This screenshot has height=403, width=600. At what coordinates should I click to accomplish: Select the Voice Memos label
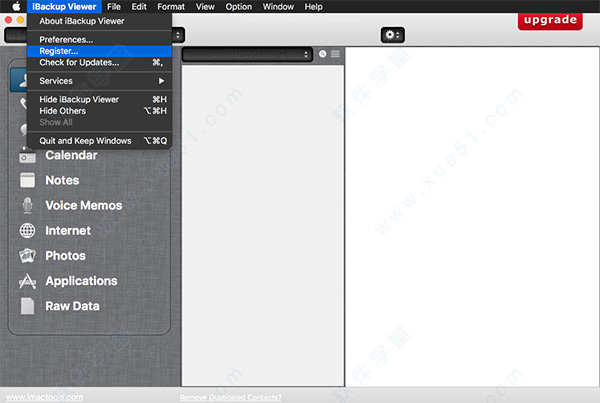pyautogui.click(x=84, y=206)
